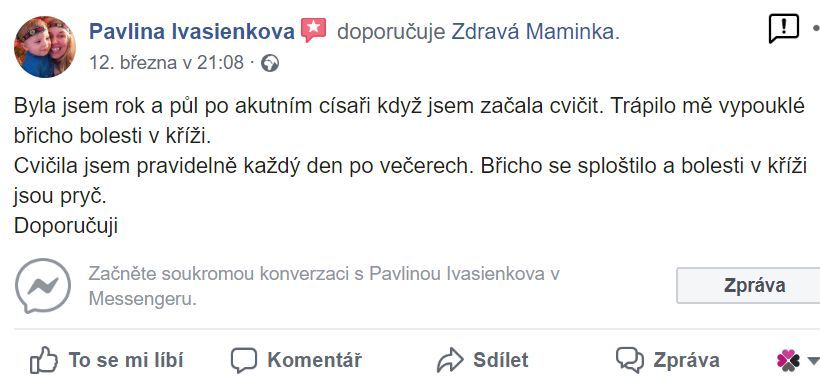Choose the Sdílet action

pos(500,360)
